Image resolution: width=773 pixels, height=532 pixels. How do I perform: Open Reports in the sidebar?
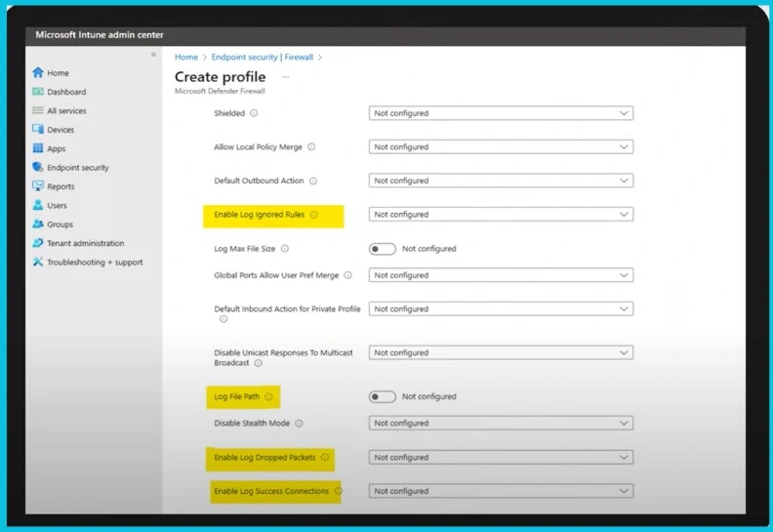point(61,186)
